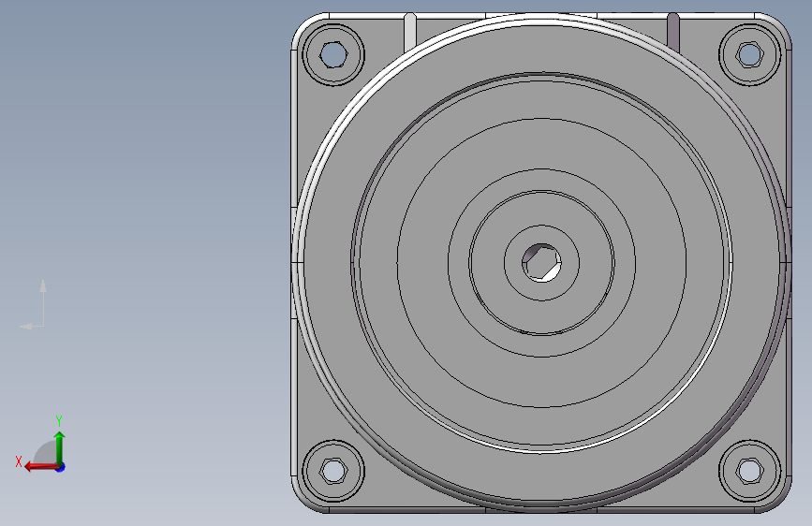
Task: Click the green Y axis of the view triad
Action: tap(60, 447)
